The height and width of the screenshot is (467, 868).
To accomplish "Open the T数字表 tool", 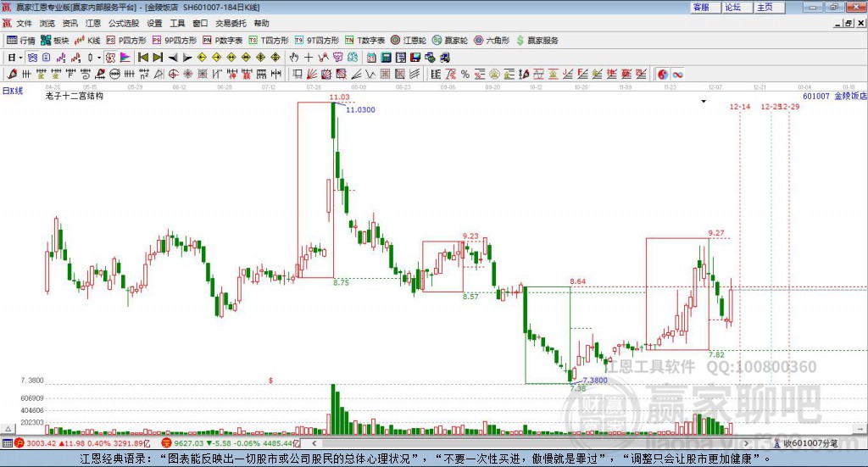I will pyautogui.click(x=364, y=41).
